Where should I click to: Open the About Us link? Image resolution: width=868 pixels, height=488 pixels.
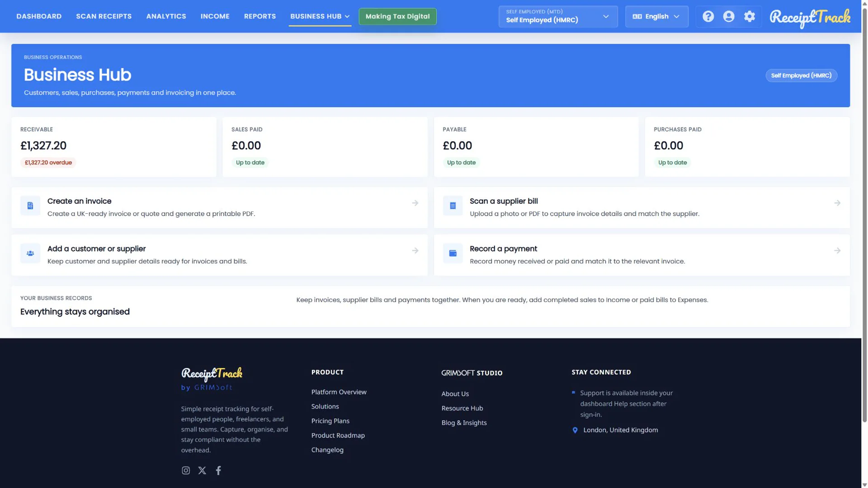[455, 394]
